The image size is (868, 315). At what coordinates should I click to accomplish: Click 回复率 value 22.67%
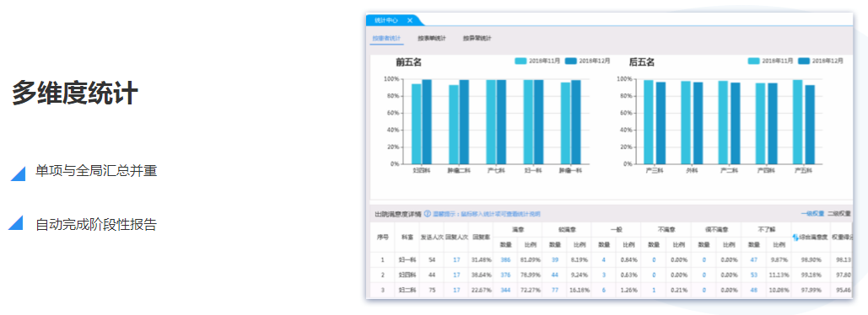tap(480, 290)
